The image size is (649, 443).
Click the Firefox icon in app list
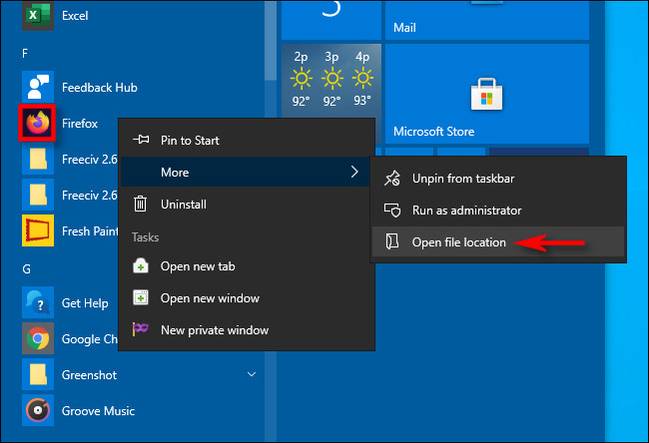click(x=38, y=123)
